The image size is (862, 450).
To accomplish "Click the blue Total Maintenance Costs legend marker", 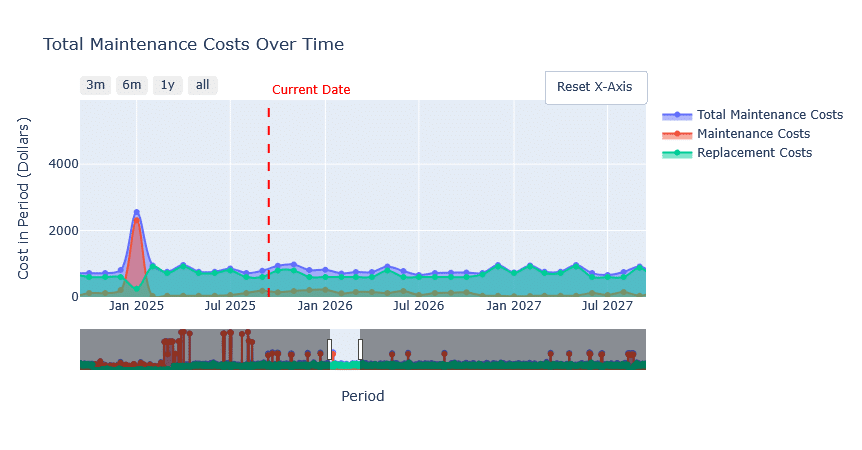I will point(677,115).
